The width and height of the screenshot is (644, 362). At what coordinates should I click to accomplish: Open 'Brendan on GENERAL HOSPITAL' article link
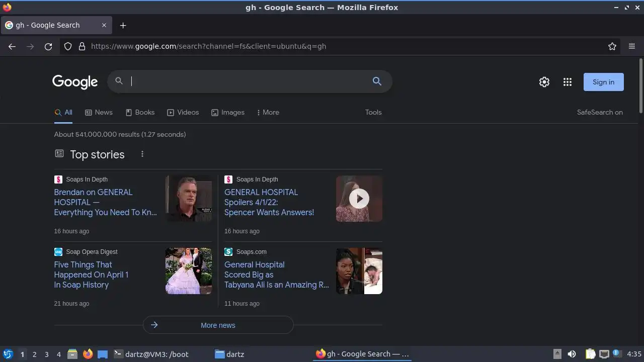coord(106,202)
